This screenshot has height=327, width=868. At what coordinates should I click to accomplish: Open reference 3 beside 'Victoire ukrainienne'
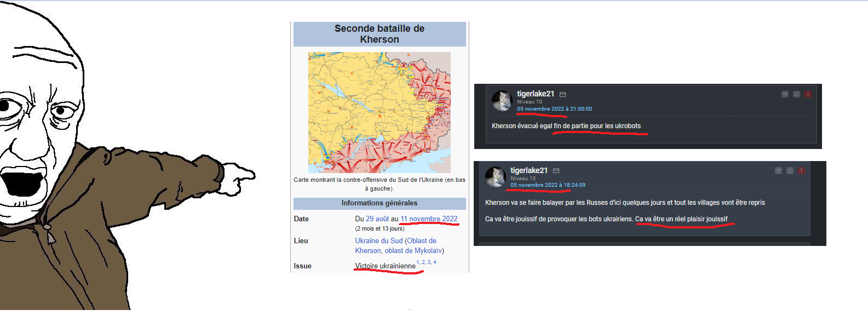coord(429,262)
